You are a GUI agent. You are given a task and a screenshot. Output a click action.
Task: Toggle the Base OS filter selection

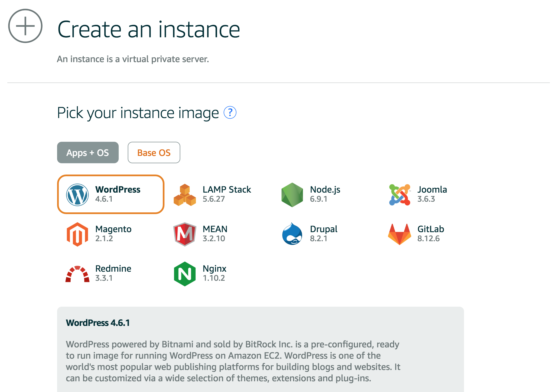154,153
